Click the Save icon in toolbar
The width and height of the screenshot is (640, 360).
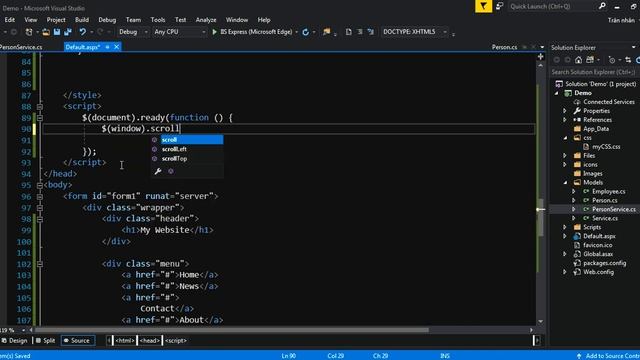click(57, 32)
